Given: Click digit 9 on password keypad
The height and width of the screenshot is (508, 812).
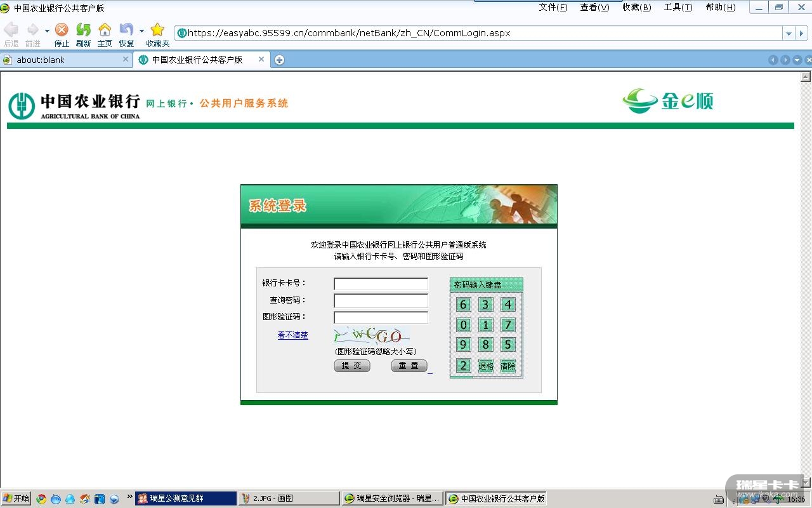Looking at the screenshot, I should (x=464, y=345).
